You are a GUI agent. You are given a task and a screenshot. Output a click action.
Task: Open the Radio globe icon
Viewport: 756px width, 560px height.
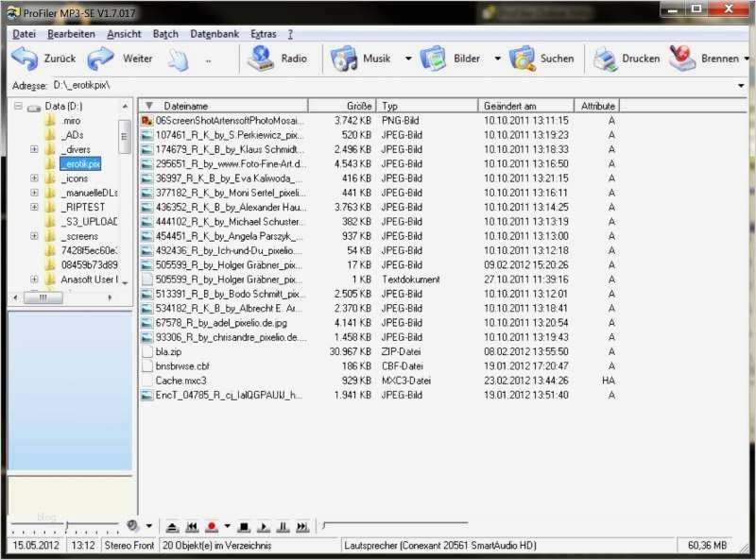pos(261,59)
